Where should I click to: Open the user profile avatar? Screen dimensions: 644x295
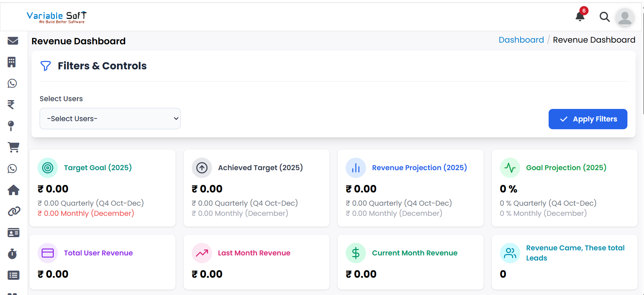pos(624,17)
